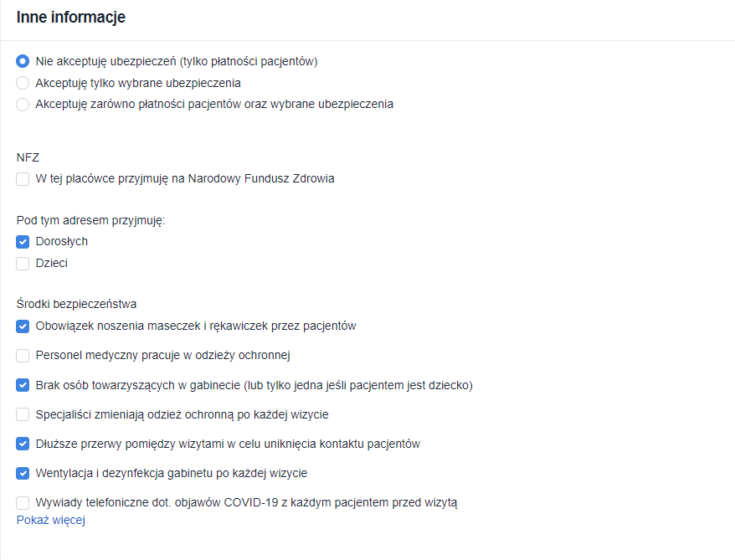735x560 pixels.
Task: Uncheck mask and gloves obligation checkbox
Action: click(x=23, y=326)
